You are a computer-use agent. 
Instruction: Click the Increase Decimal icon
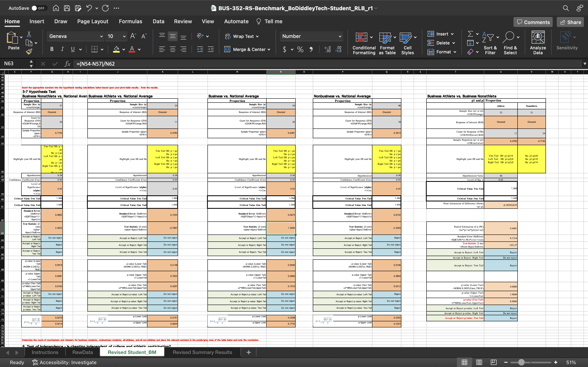click(327, 50)
